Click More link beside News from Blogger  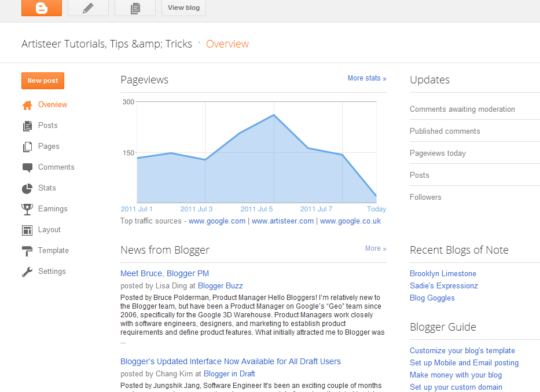tap(376, 248)
